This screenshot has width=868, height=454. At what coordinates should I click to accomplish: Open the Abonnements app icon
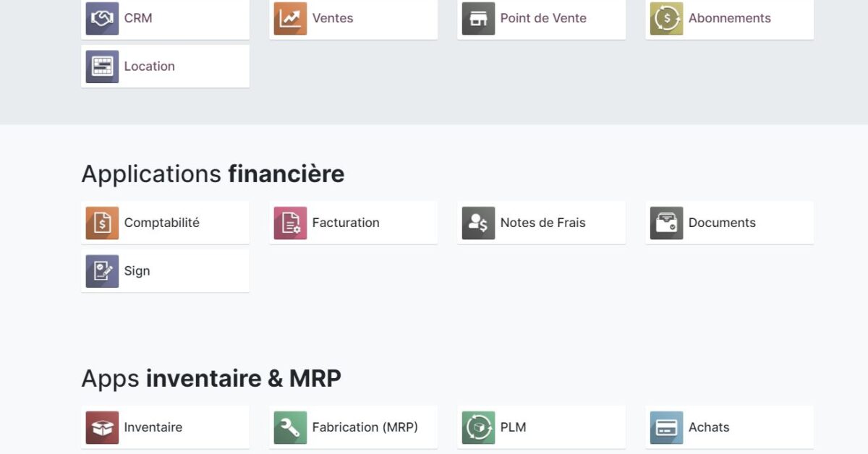click(665, 17)
